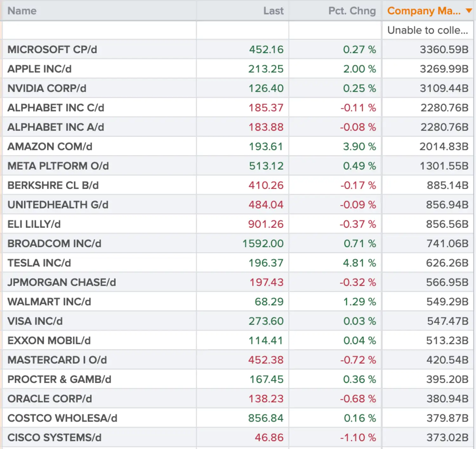Click Amazon's last price 193.61
Image resolution: width=476 pixels, height=449 pixels.
pyautogui.click(x=266, y=146)
